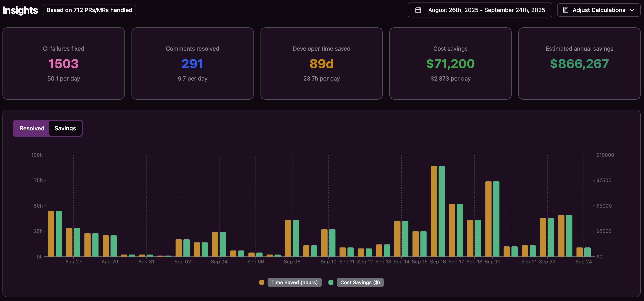The height and width of the screenshot is (301, 644).
Task: Switch to the Resolved tab
Action: pyautogui.click(x=32, y=128)
